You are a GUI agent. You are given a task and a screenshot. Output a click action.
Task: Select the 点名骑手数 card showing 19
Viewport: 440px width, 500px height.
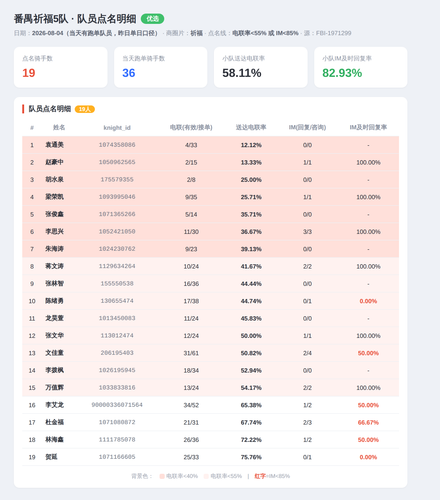(x=61, y=67)
